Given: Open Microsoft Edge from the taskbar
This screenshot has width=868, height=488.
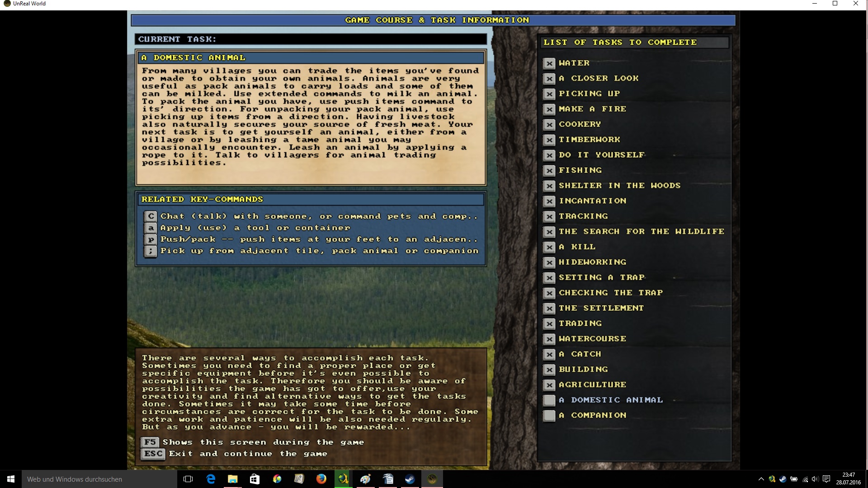Looking at the screenshot, I should 211,479.
